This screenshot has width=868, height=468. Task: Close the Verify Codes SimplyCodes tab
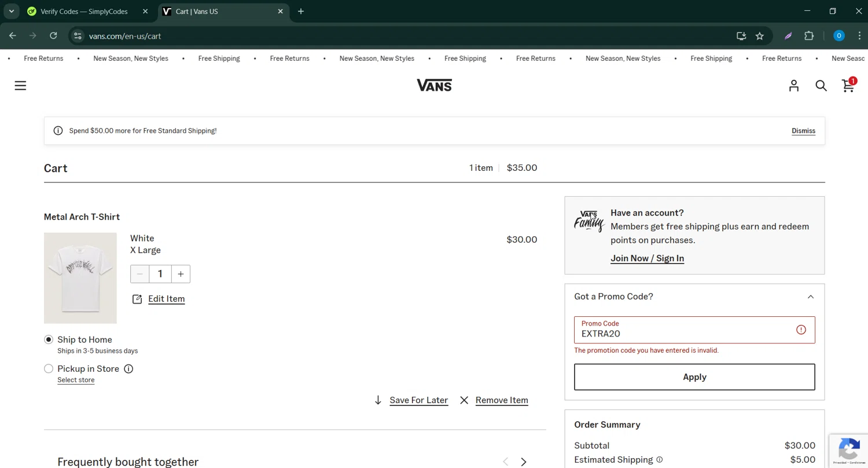click(146, 11)
